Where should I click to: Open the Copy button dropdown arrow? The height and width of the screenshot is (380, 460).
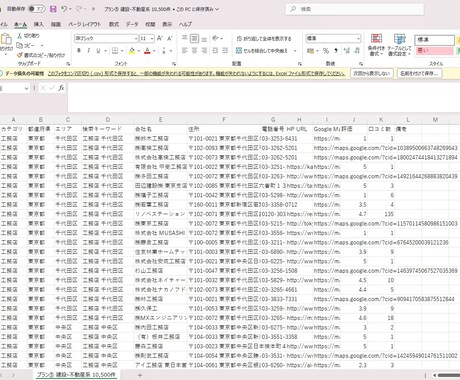[42, 45]
